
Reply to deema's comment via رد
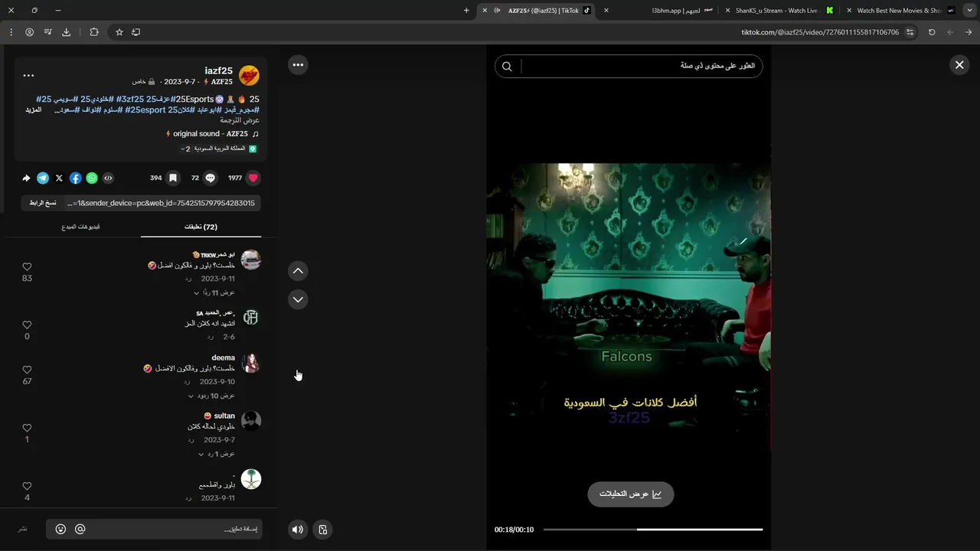click(188, 382)
